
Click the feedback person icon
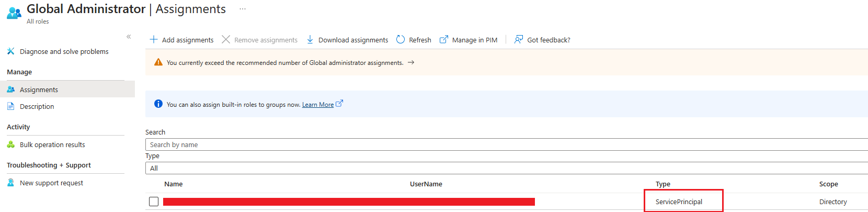pos(519,39)
